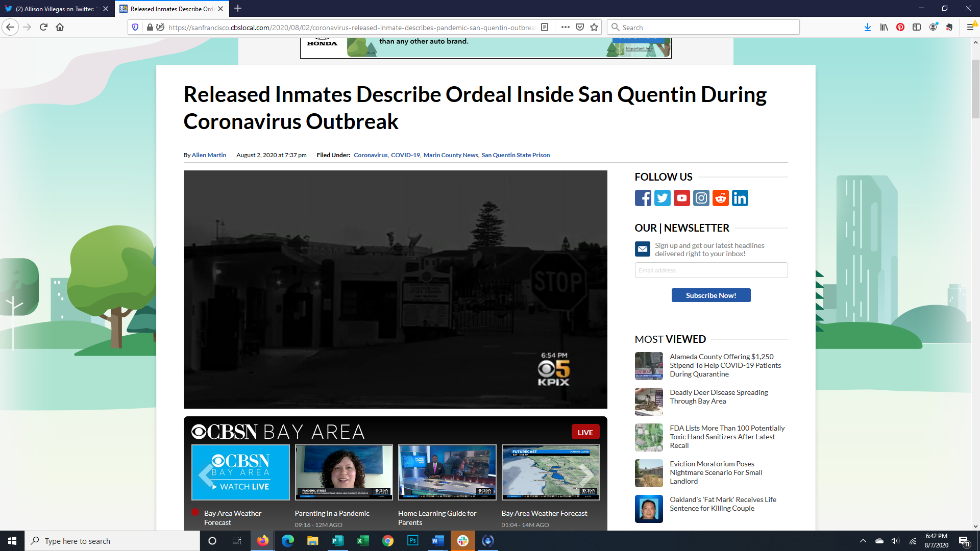This screenshot has width=980, height=551.
Task: Open the Reddit follow icon
Action: click(720, 198)
